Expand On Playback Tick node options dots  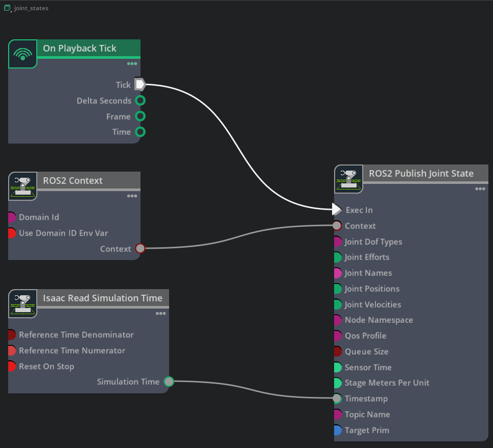click(x=132, y=63)
